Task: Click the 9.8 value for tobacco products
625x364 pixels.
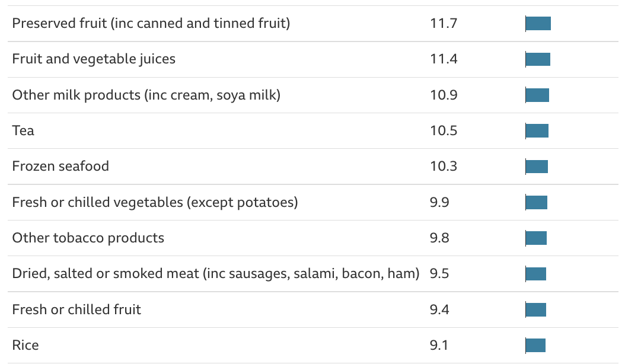Action: [x=439, y=238]
